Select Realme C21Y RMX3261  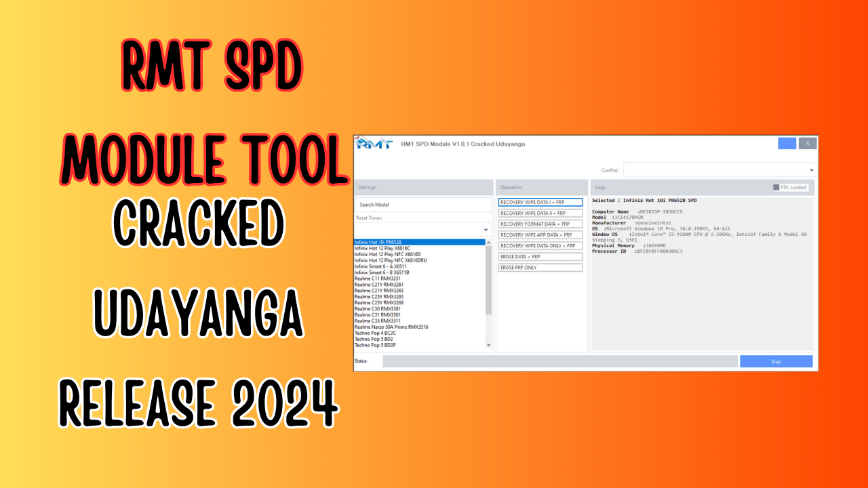(x=420, y=285)
